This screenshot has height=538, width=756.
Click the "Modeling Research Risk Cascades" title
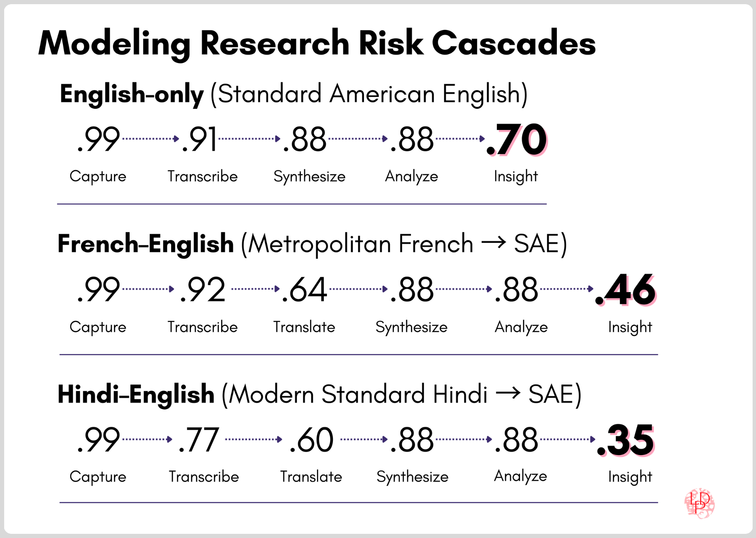coord(317,43)
